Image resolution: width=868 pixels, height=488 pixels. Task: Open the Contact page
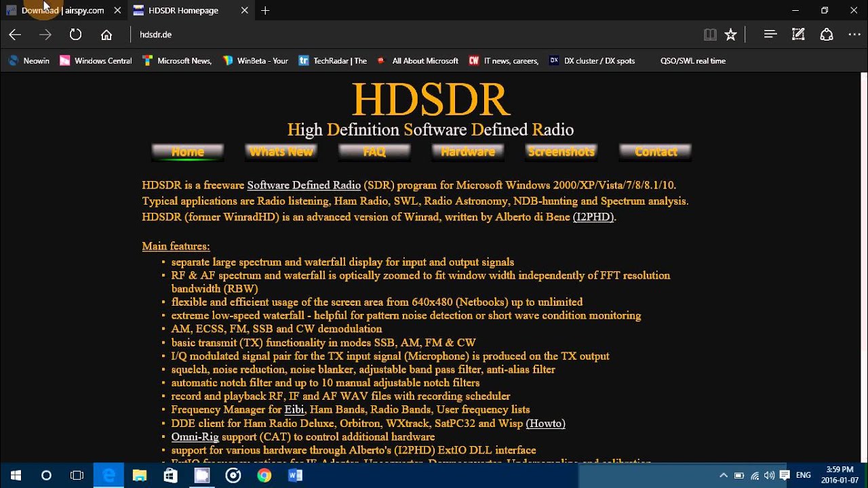pos(656,152)
